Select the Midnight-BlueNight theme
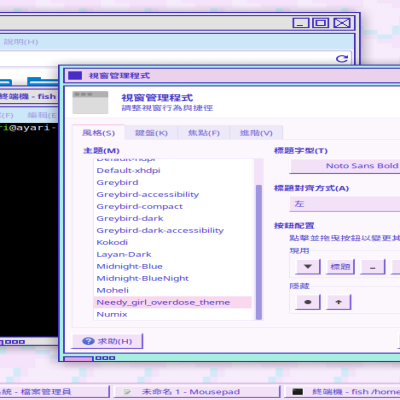The image size is (400, 400). 173,278
